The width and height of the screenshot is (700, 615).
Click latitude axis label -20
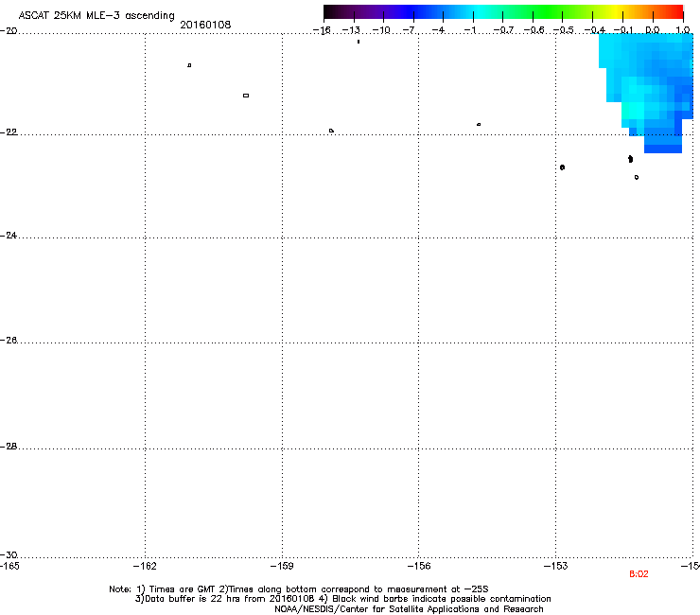tap(9, 31)
